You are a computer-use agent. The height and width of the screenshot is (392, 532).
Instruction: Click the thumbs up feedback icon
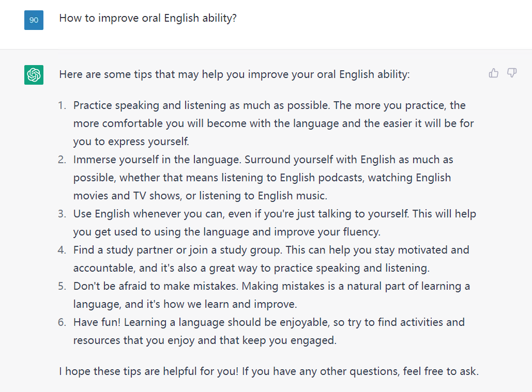[494, 73]
